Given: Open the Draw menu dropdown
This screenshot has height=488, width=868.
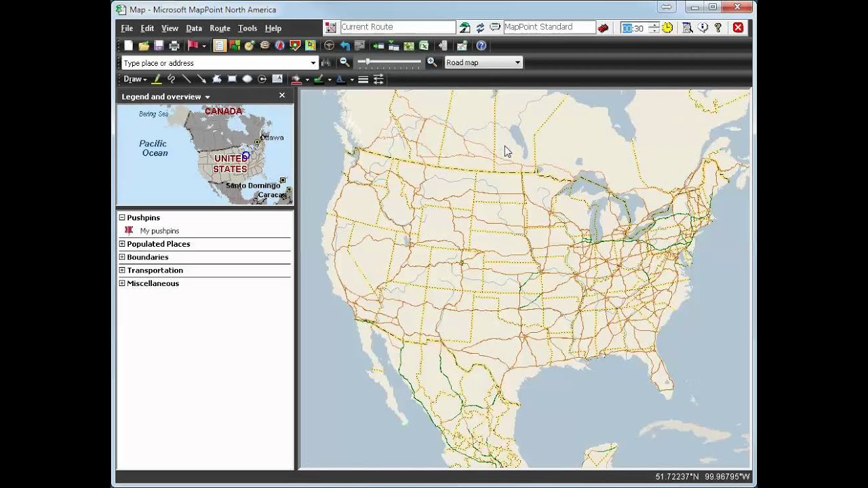Looking at the screenshot, I should (135, 79).
